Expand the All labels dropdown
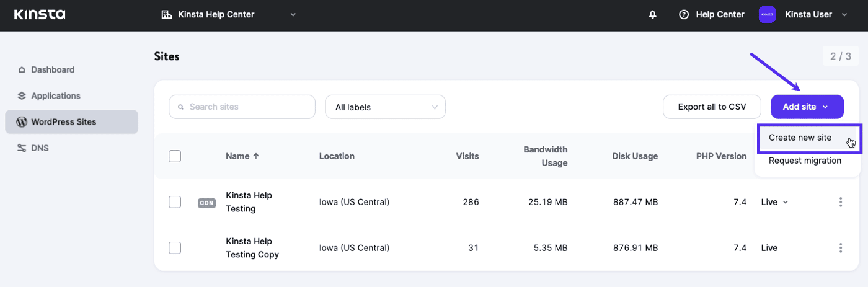The height and width of the screenshot is (287, 868). tap(385, 107)
